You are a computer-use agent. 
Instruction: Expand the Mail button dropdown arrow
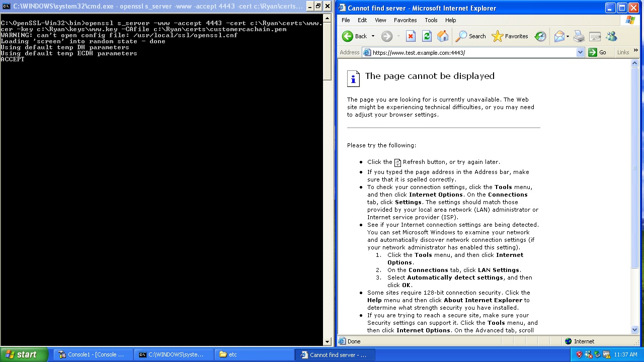(568, 36)
